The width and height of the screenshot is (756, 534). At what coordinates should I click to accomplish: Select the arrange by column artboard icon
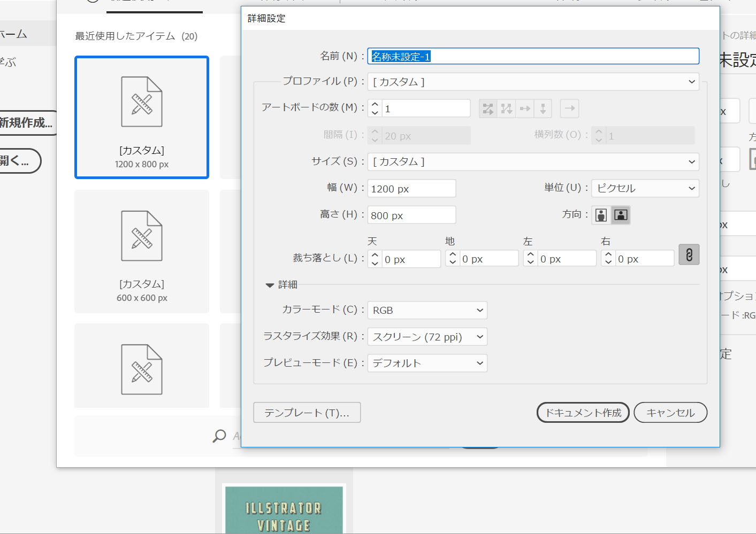pyautogui.click(x=543, y=109)
